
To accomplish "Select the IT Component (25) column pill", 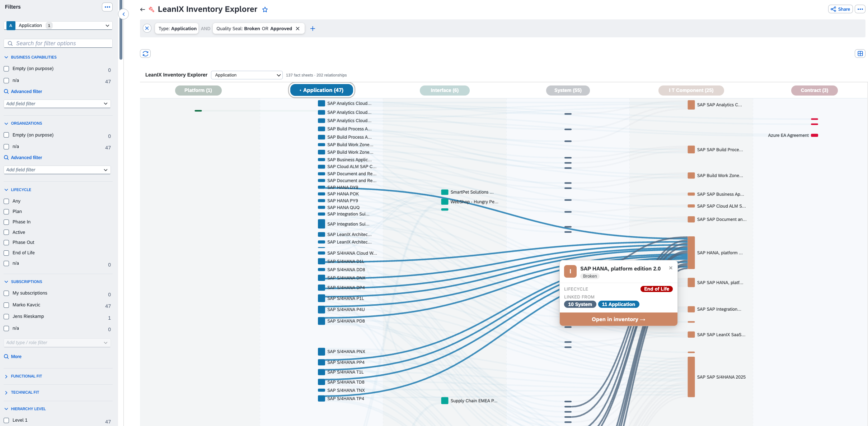I will (691, 90).
